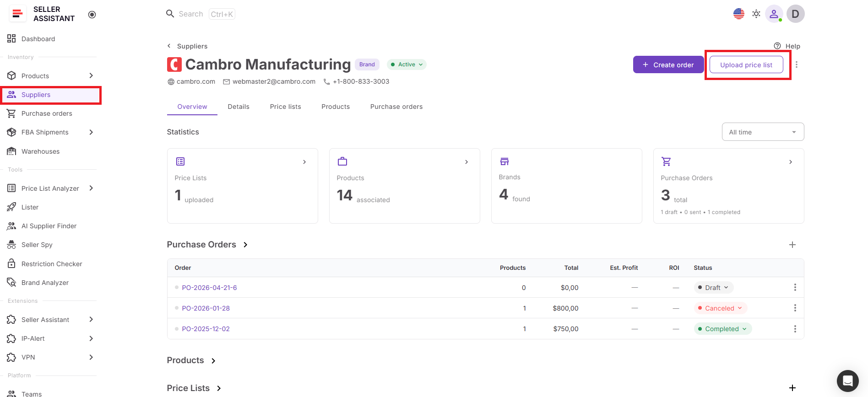This screenshot has height=397, width=868.
Task: Open the Price Lists statistics card
Action: coord(243,186)
